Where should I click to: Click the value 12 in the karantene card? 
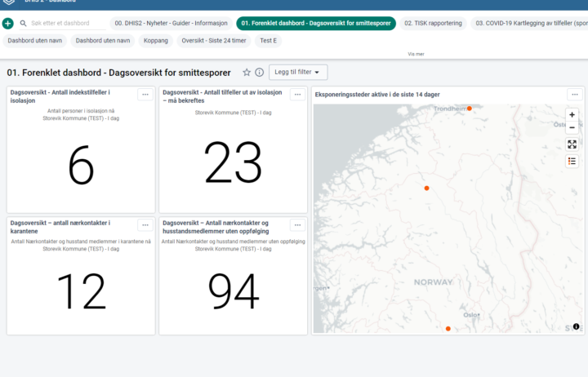pyautogui.click(x=81, y=291)
